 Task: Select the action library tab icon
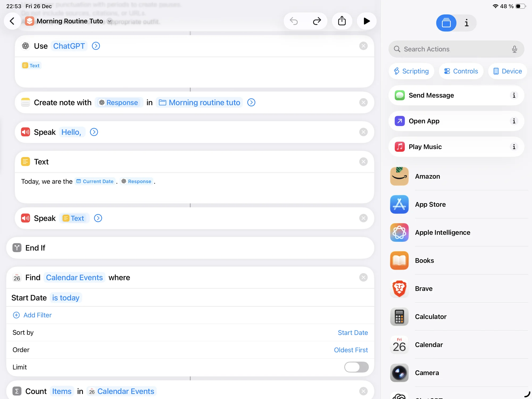tap(446, 23)
